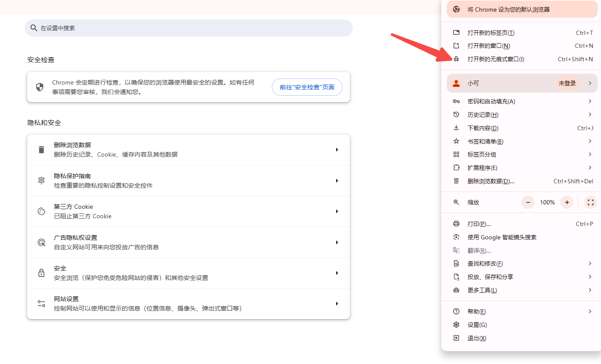Click 前往"安全检查"页面 button
The image size is (601, 364).
point(307,87)
